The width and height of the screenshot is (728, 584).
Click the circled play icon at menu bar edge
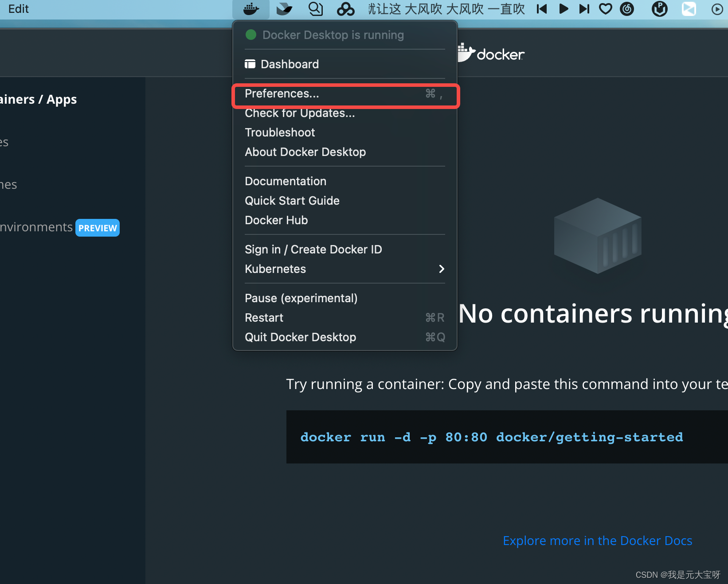coord(717,9)
